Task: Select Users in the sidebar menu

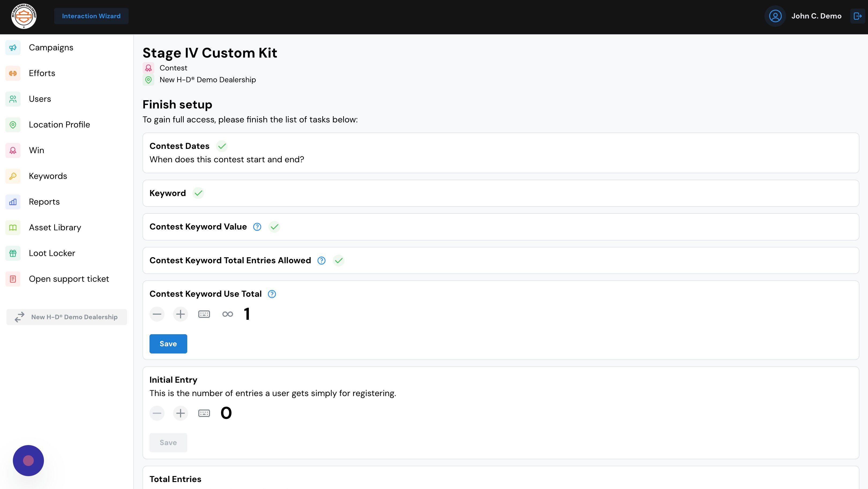Action: coord(13,99)
